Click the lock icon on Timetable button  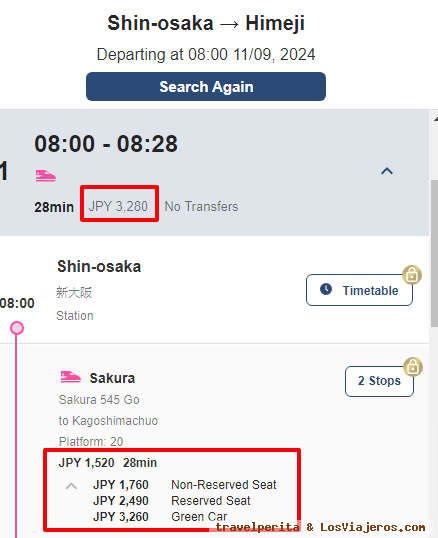pyautogui.click(x=412, y=274)
